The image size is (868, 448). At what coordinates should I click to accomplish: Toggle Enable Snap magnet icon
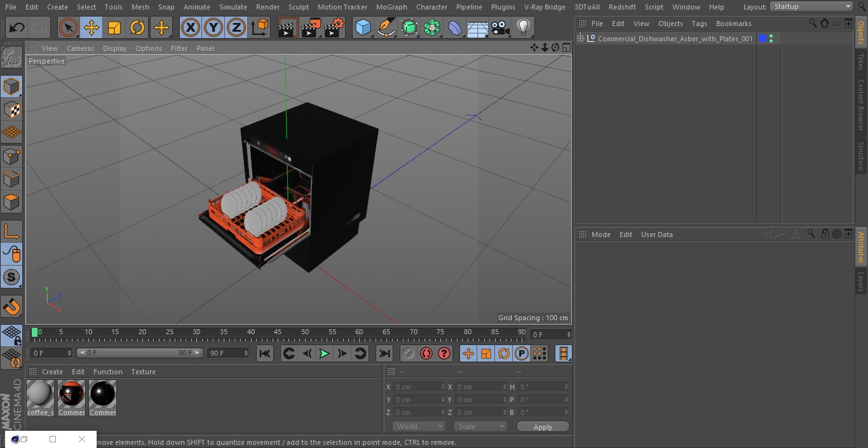pos(11,307)
